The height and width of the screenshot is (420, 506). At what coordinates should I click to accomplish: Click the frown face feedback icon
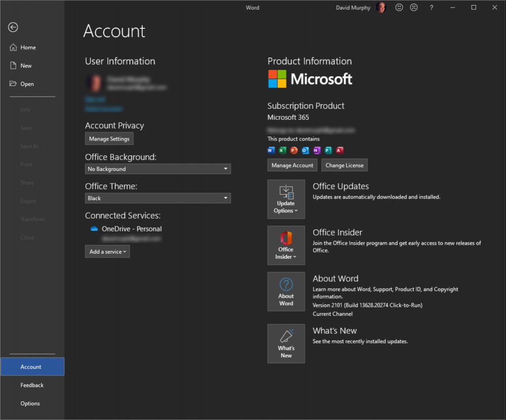tap(414, 8)
